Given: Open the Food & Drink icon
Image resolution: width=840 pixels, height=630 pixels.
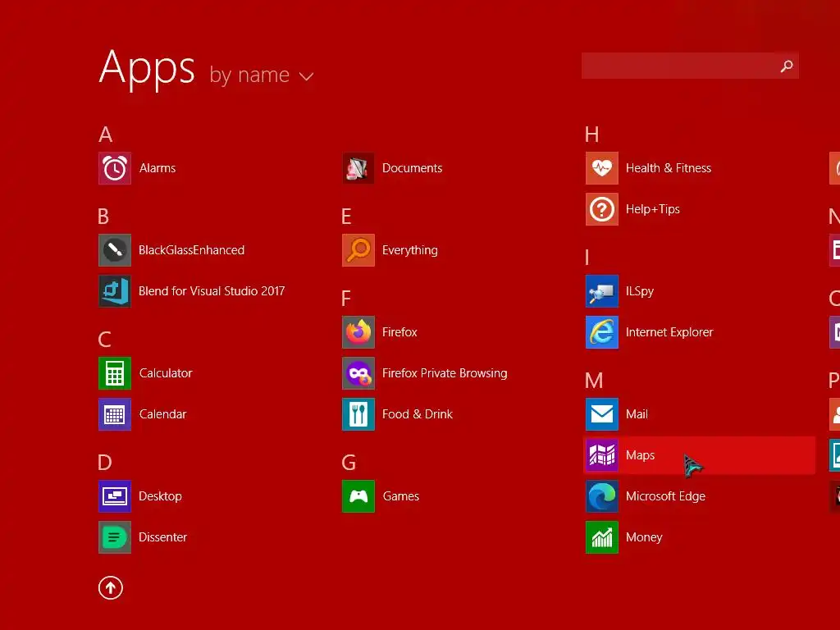Looking at the screenshot, I should click(x=358, y=414).
